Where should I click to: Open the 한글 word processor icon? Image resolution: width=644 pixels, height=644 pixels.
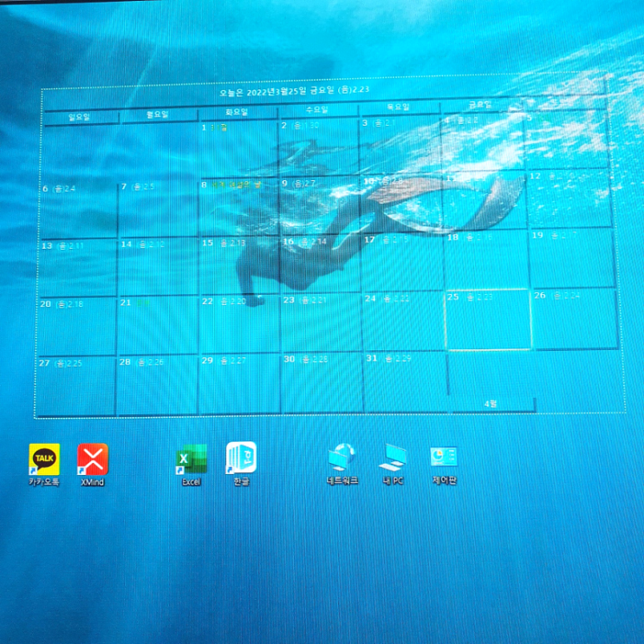click(x=241, y=464)
